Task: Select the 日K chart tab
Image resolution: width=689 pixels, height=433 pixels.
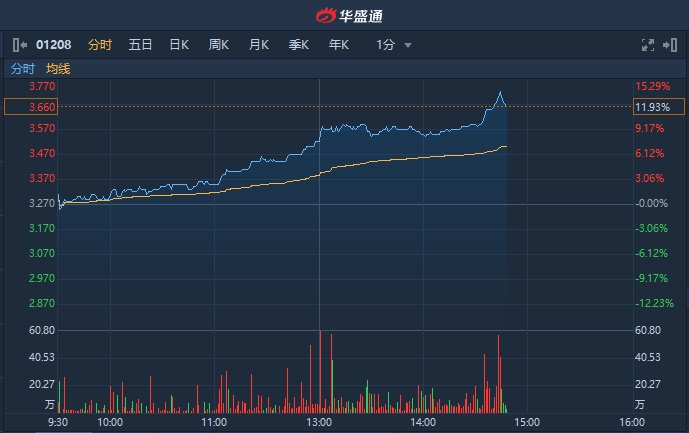Action: [179, 44]
